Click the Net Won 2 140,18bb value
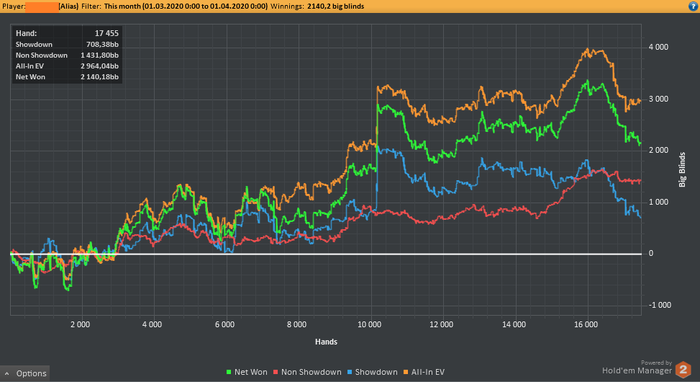The width and height of the screenshot is (700, 382). pos(100,77)
